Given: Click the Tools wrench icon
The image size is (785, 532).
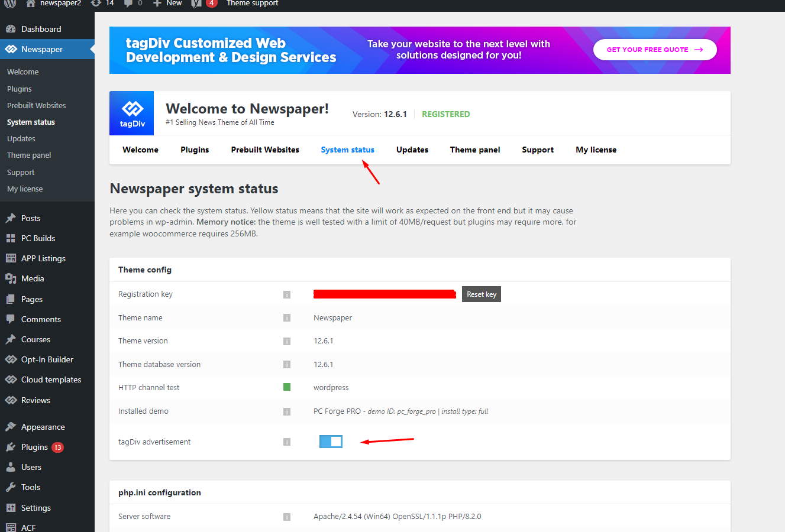Looking at the screenshot, I should 11,487.
